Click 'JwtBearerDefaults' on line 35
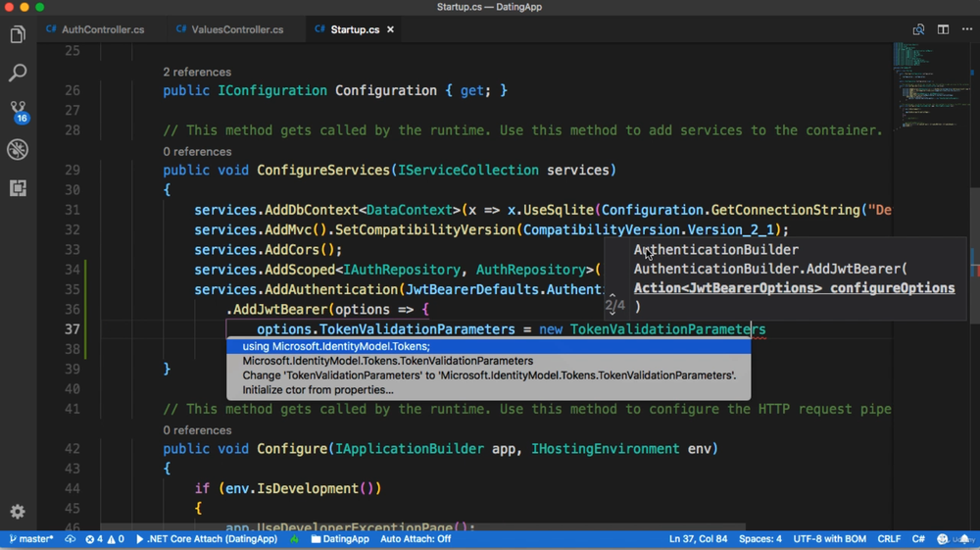 coord(472,289)
